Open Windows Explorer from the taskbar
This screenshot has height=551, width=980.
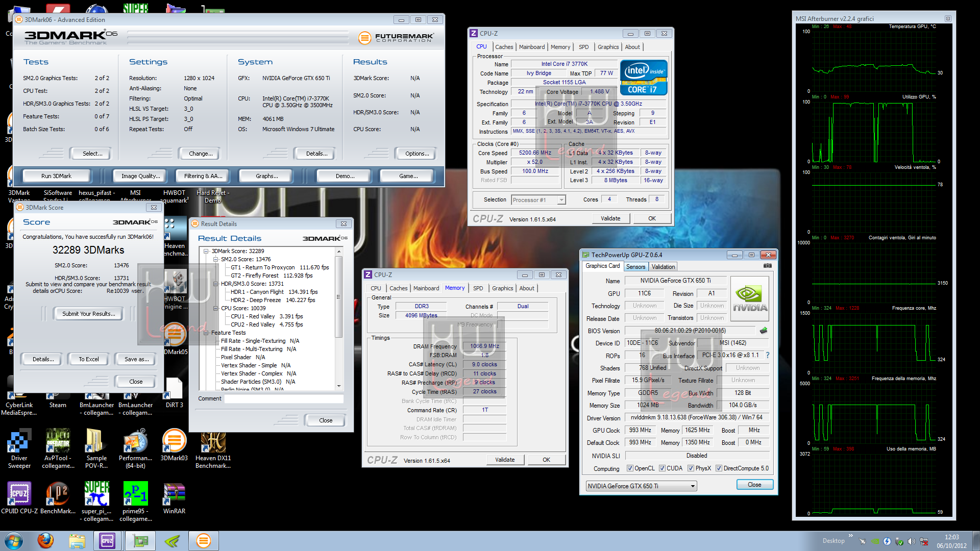pyautogui.click(x=77, y=541)
